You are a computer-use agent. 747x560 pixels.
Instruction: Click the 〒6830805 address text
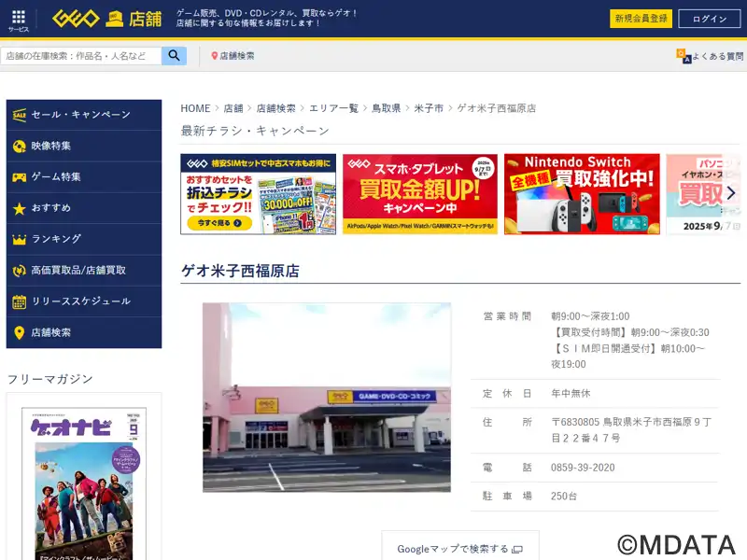point(631,430)
